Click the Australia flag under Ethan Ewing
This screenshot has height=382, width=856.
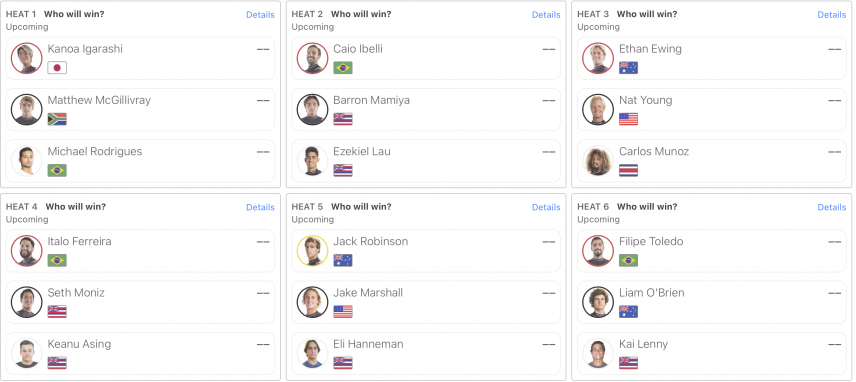click(628, 68)
